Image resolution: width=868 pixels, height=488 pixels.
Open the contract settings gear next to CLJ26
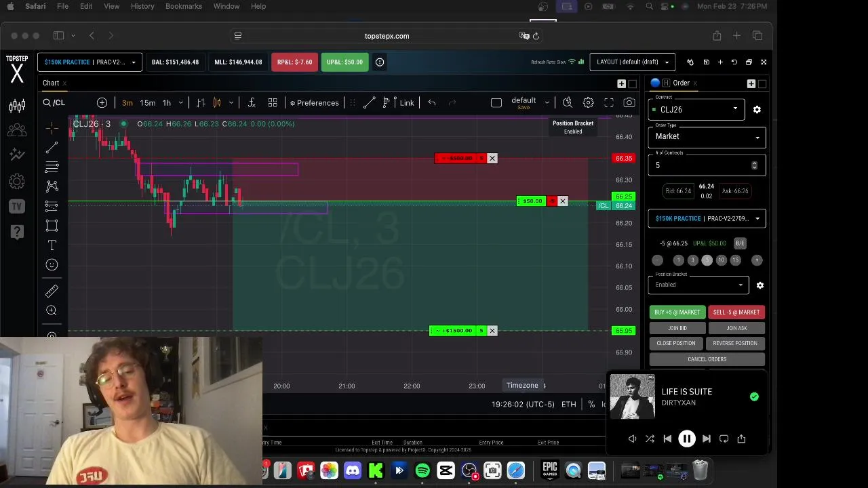(757, 109)
